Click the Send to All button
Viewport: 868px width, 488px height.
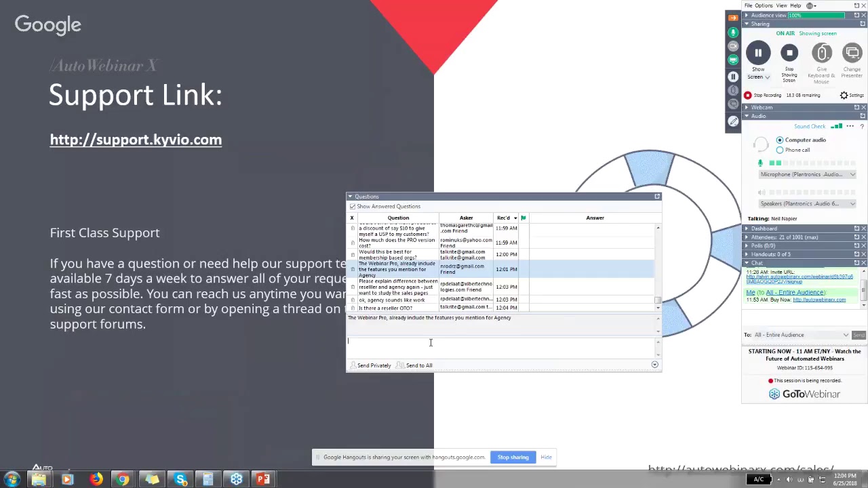415,365
